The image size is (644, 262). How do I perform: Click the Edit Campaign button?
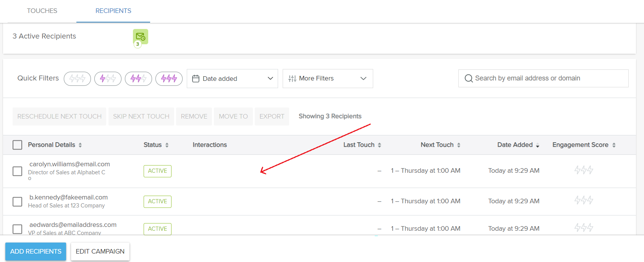(x=100, y=251)
